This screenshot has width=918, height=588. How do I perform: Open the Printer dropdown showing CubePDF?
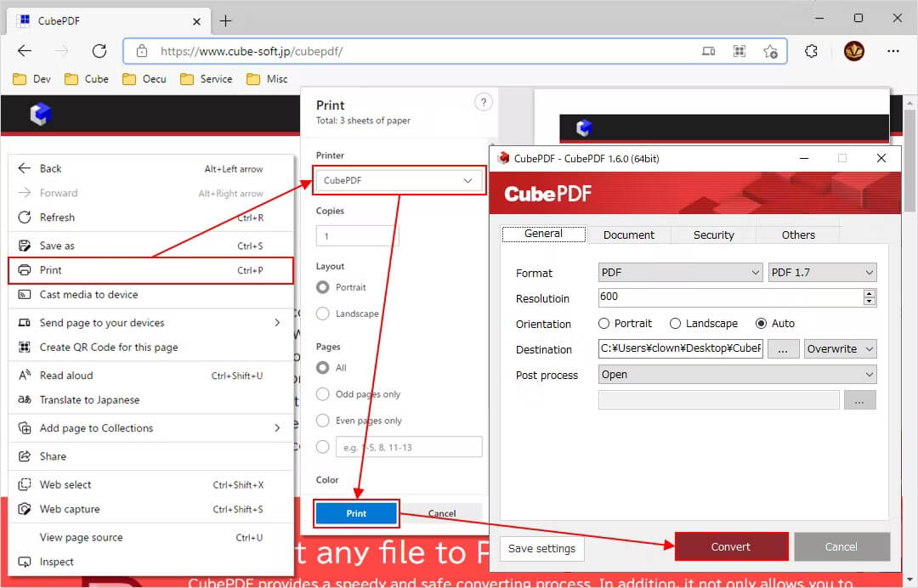pyautogui.click(x=398, y=180)
